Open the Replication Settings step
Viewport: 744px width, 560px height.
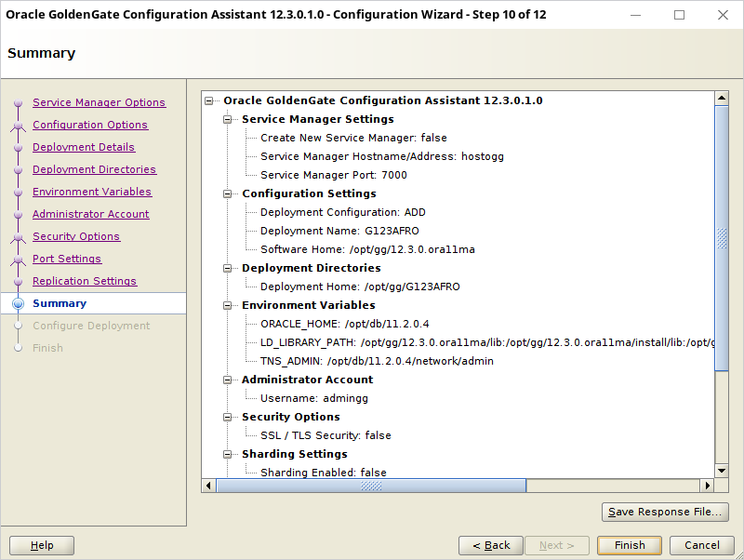pos(85,281)
